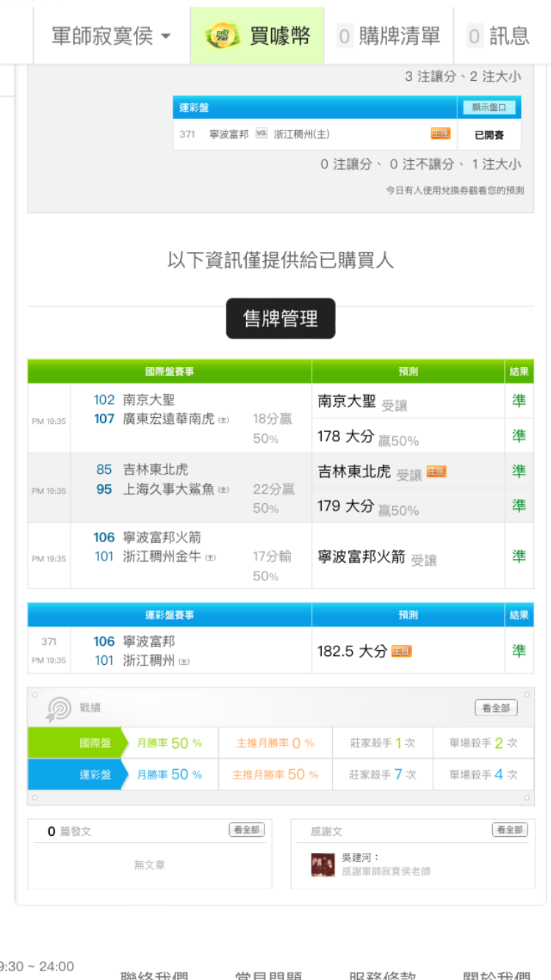This screenshot has width=551, height=980.
Task: Click 國際盤 月勝率 50% stat
Action: (170, 743)
